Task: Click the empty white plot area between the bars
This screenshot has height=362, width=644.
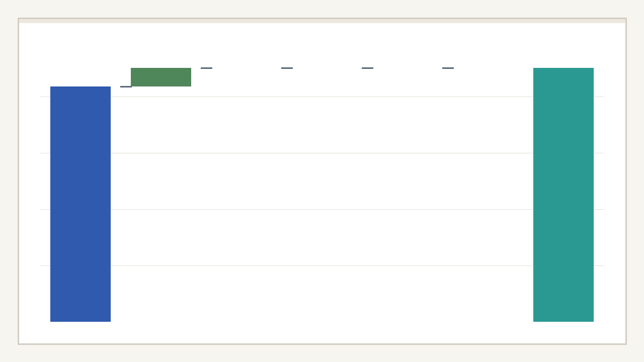Action: 322,181
